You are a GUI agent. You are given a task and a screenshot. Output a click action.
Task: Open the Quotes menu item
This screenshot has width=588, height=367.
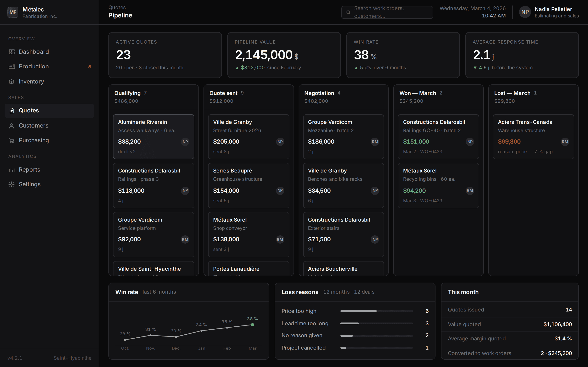[49, 111]
